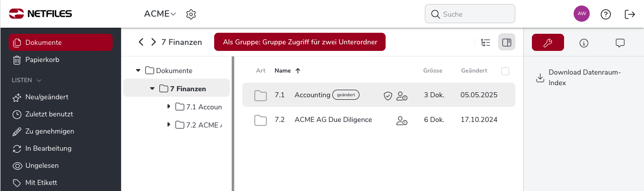
Task: Switch to the info panel tab
Action: click(584, 43)
